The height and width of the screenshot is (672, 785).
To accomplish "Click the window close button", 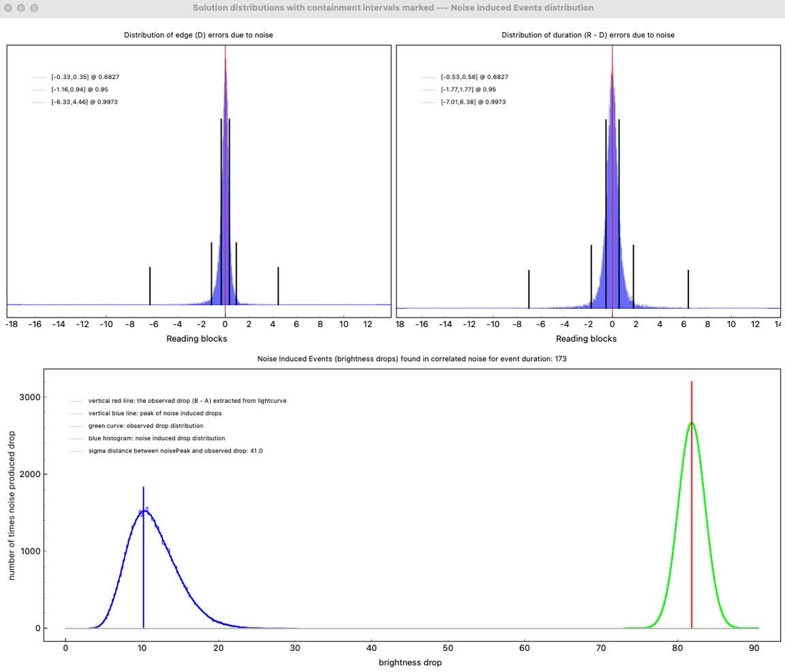I will click(7, 8).
